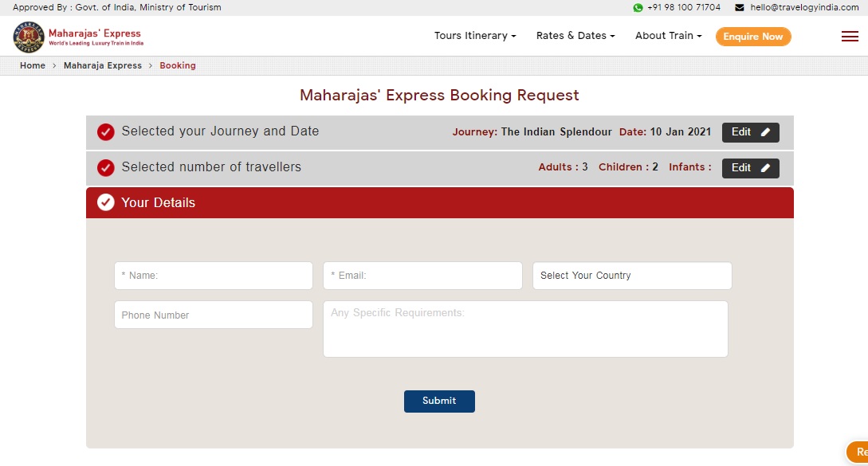Click the email envelope icon
This screenshot has width=868, height=466.
click(x=739, y=8)
